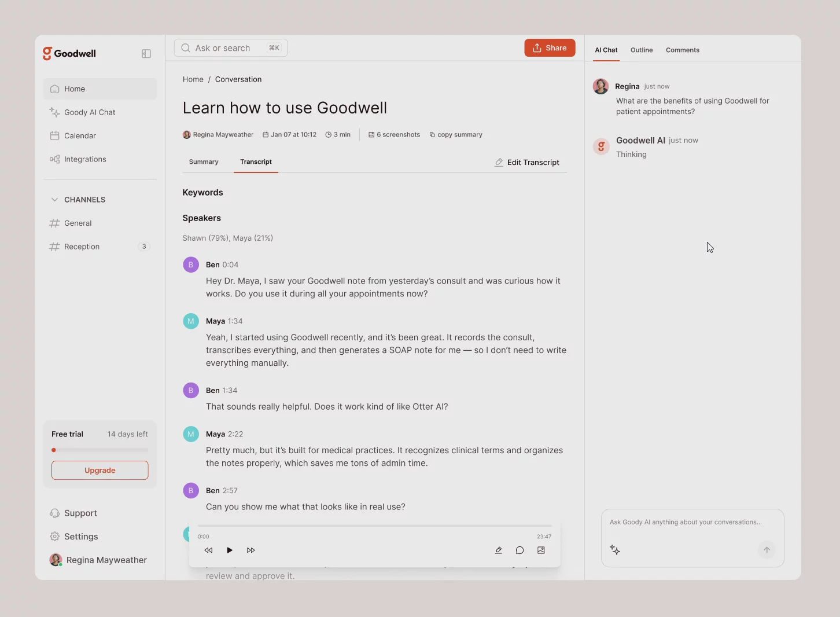Click the player's 23:47 total time
Screen dimensions: 840x617
[x=544, y=537]
